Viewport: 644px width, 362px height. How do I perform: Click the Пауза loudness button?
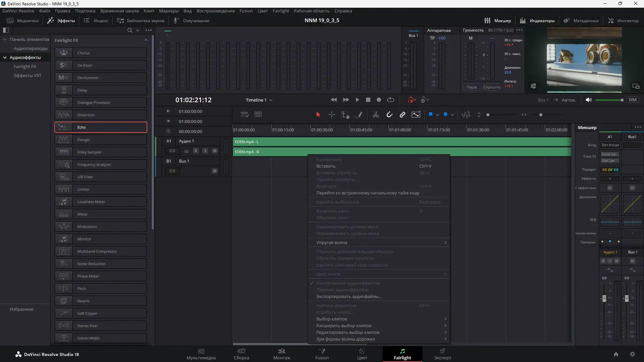point(471,87)
